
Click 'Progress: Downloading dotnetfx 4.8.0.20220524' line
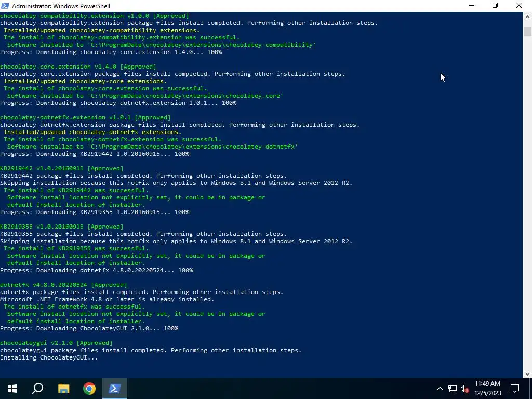click(96, 270)
